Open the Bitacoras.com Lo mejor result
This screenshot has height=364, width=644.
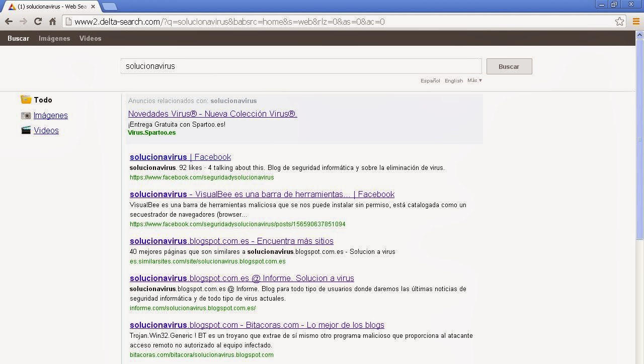click(x=257, y=325)
